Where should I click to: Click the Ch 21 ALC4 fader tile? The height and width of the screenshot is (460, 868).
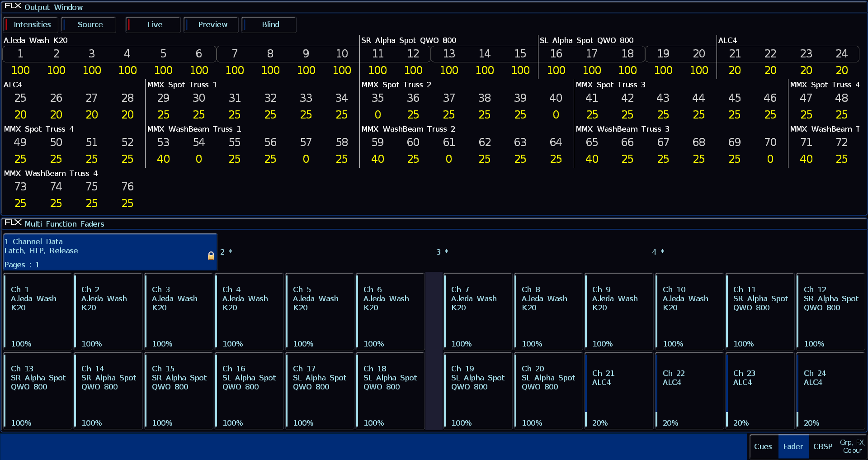[619, 391]
